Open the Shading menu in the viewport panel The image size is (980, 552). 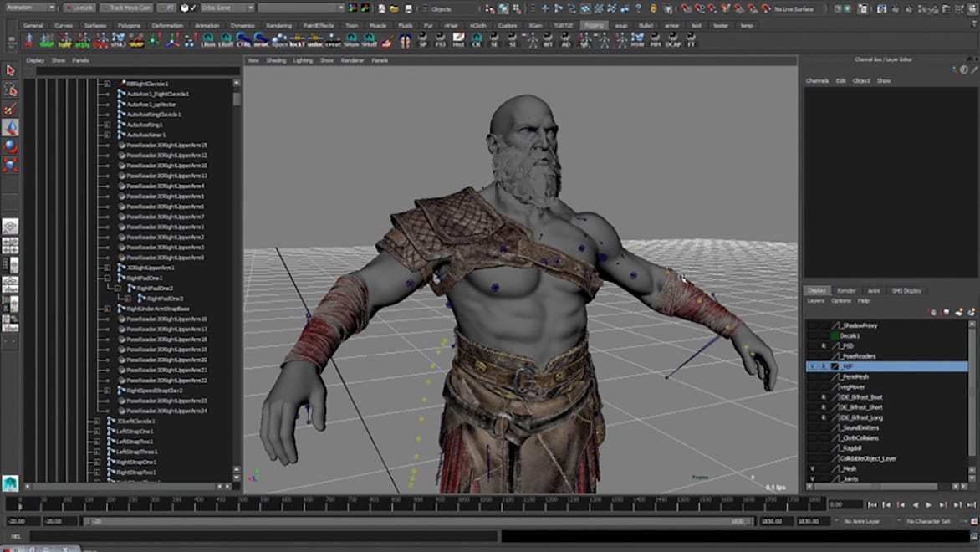(277, 59)
